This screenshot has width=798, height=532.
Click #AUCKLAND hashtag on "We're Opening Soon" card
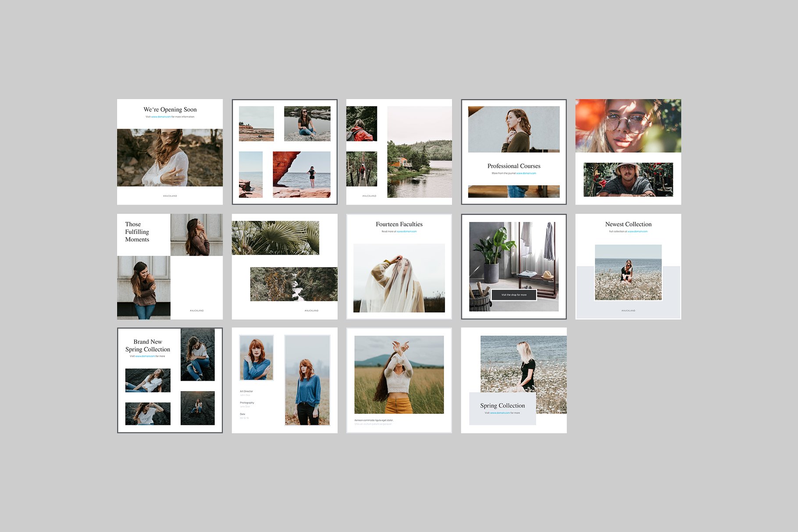[170, 196]
